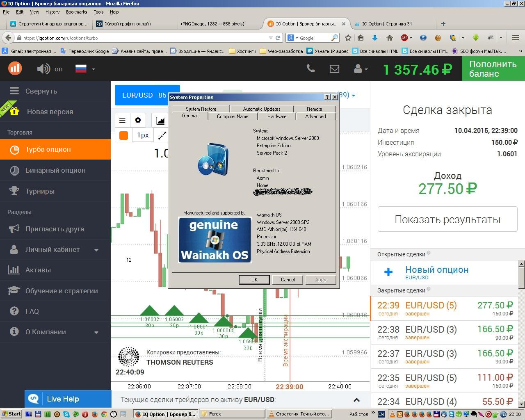
Task: Go to Firefox home page icon
Action: pyautogui.click(x=390, y=38)
